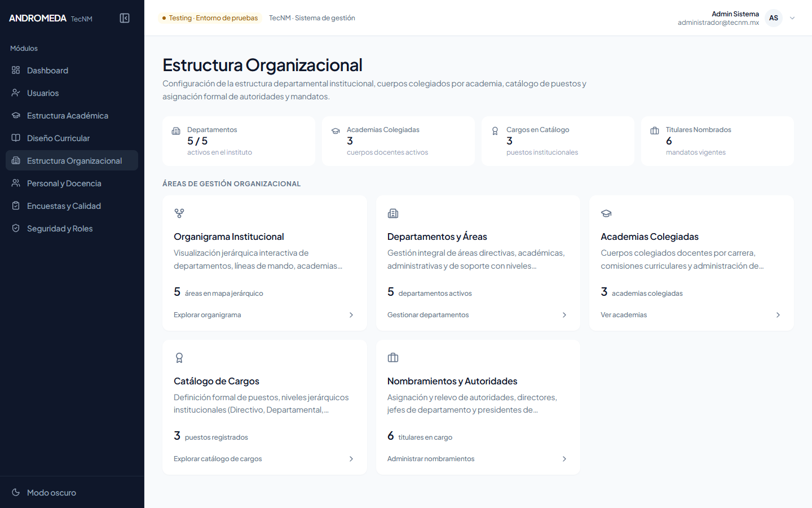Image resolution: width=812 pixels, height=508 pixels.
Task: Click the Explorar organigrama link
Action: coord(208,315)
